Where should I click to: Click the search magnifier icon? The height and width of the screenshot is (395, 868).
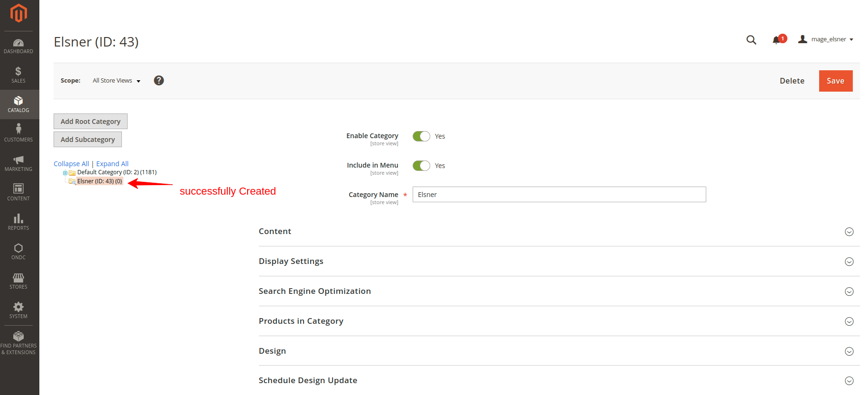(751, 40)
